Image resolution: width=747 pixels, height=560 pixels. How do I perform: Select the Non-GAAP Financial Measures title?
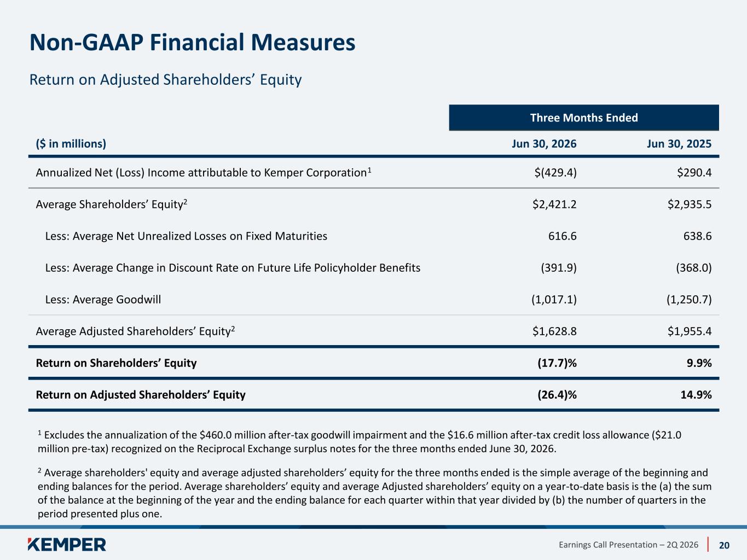[193, 43]
